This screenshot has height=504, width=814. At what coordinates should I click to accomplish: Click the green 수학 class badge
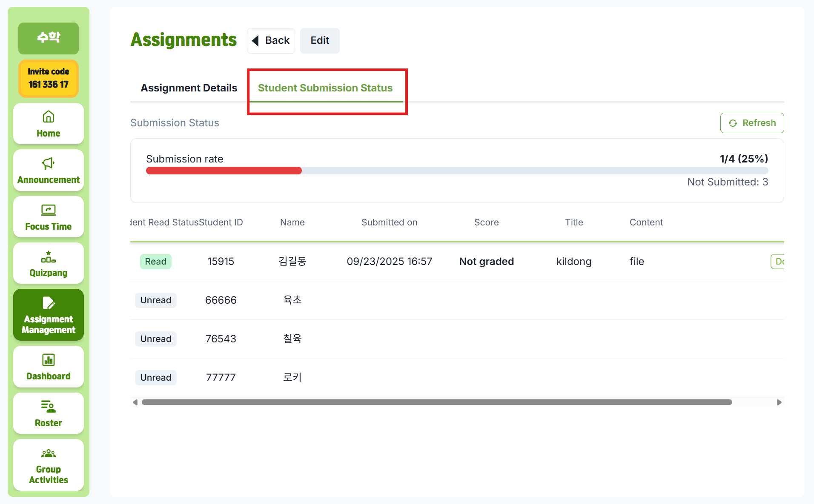(48, 38)
